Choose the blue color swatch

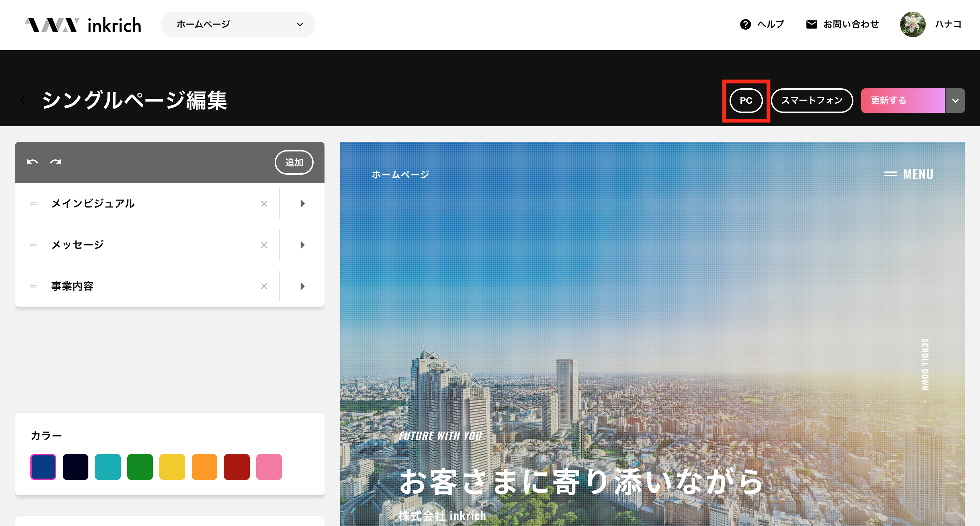click(43, 467)
